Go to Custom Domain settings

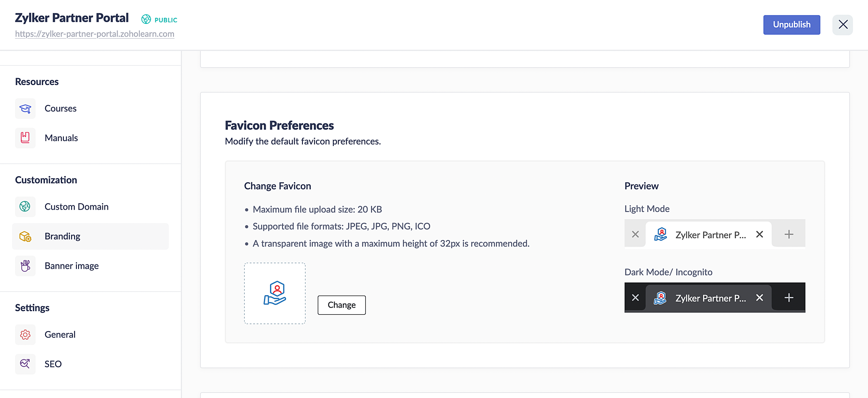tap(90, 207)
